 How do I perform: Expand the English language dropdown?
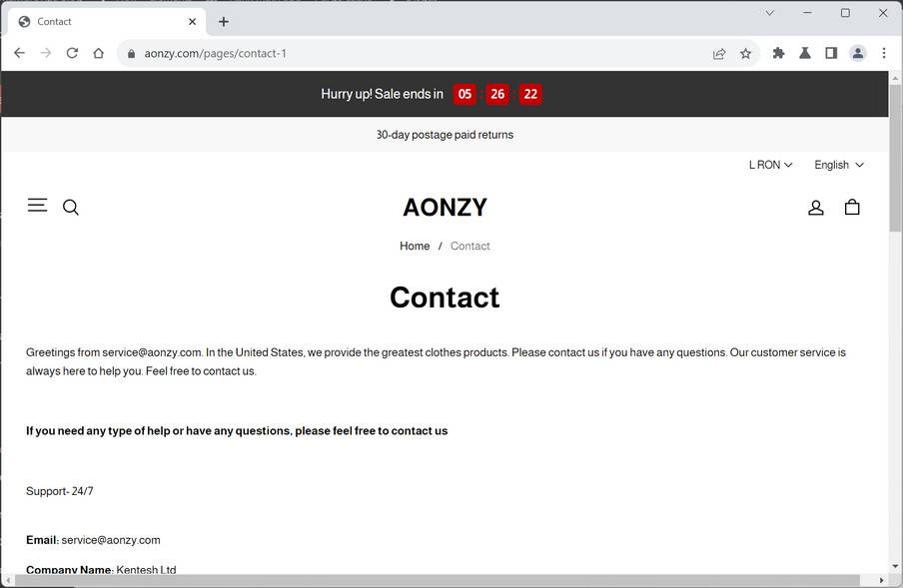pos(838,165)
